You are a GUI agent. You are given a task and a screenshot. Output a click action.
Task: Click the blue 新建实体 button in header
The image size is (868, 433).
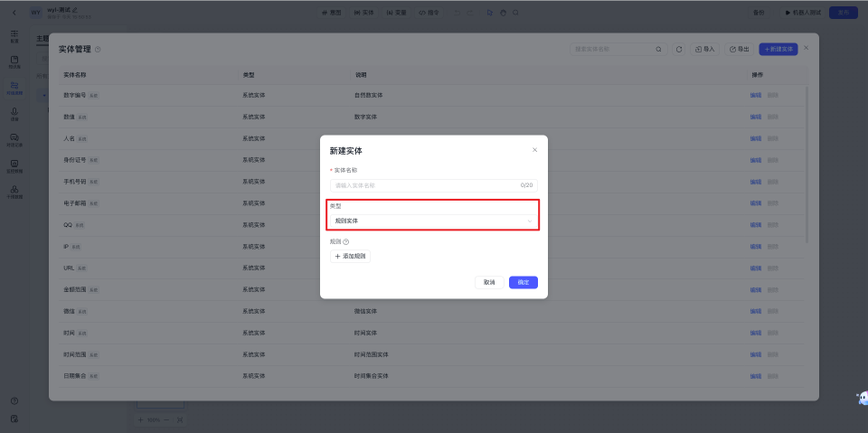(778, 49)
